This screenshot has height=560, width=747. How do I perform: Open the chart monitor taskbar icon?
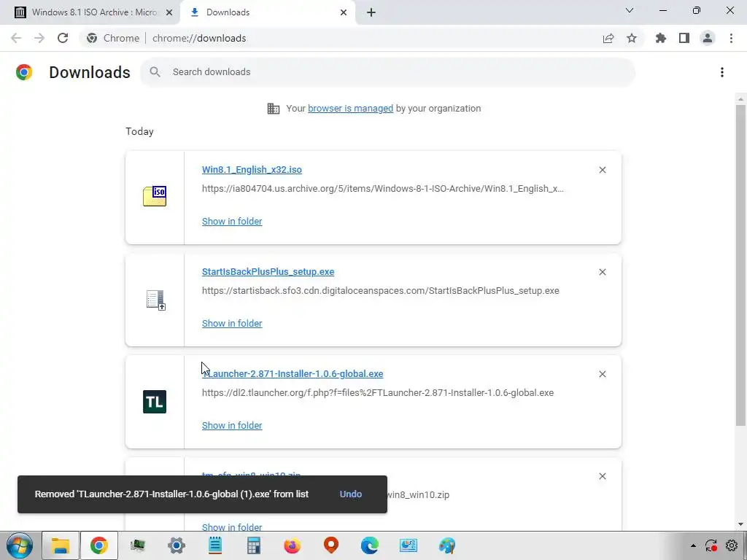point(409,545)
